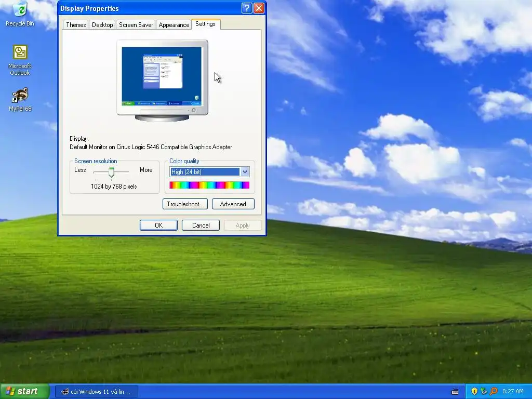Click the More label of resolution slider
532x399 pixels.
point(146,170)
